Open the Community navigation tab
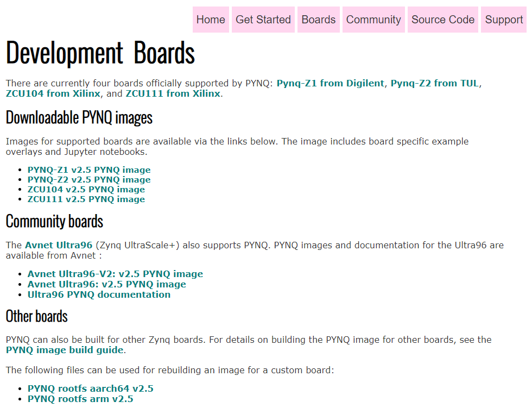This screenshot has width=532, height=414. point(373,20)
